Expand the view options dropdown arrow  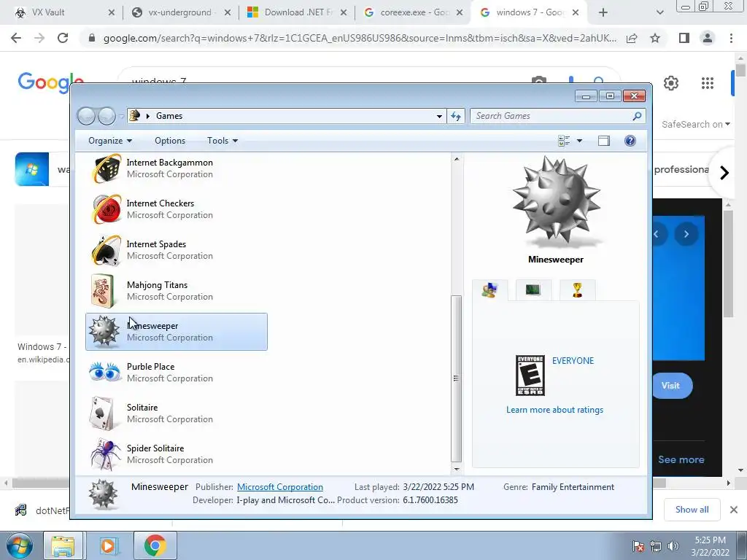tap(579, 141)
